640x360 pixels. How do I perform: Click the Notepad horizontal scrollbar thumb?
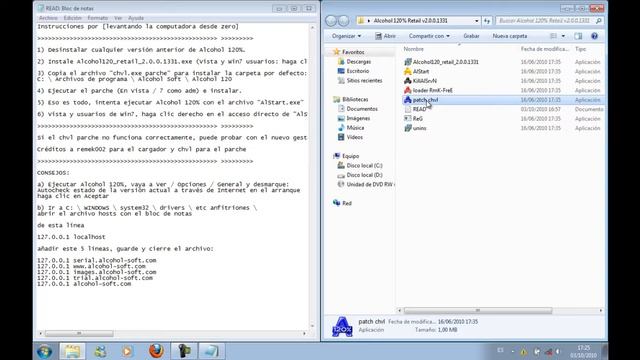(x=79, y=333)
